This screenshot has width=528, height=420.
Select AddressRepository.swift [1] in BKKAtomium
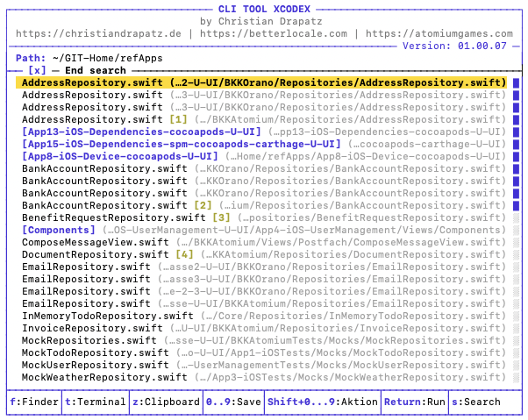tap(264, 119)
